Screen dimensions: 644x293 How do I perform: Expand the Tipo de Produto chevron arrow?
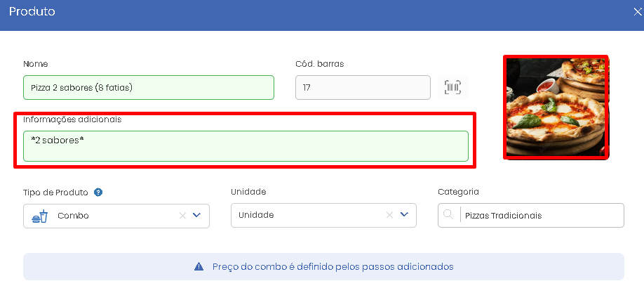(197, 216)
